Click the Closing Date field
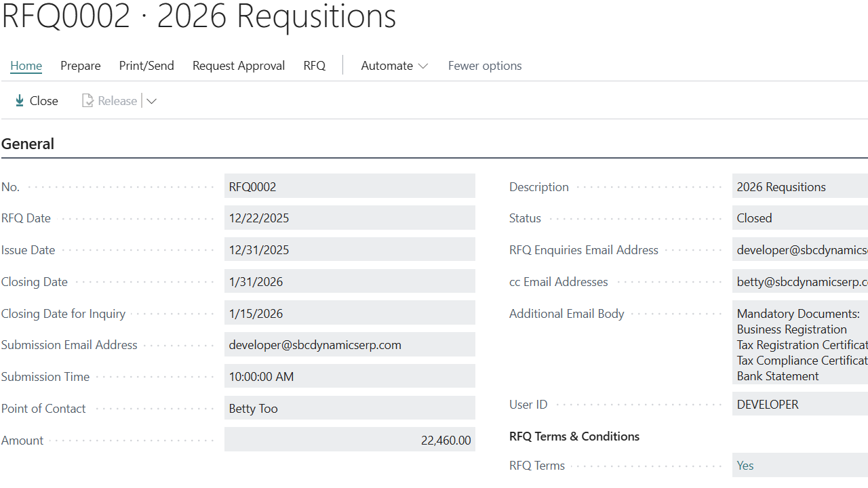 pyautogui.click(x=349, y=281)
